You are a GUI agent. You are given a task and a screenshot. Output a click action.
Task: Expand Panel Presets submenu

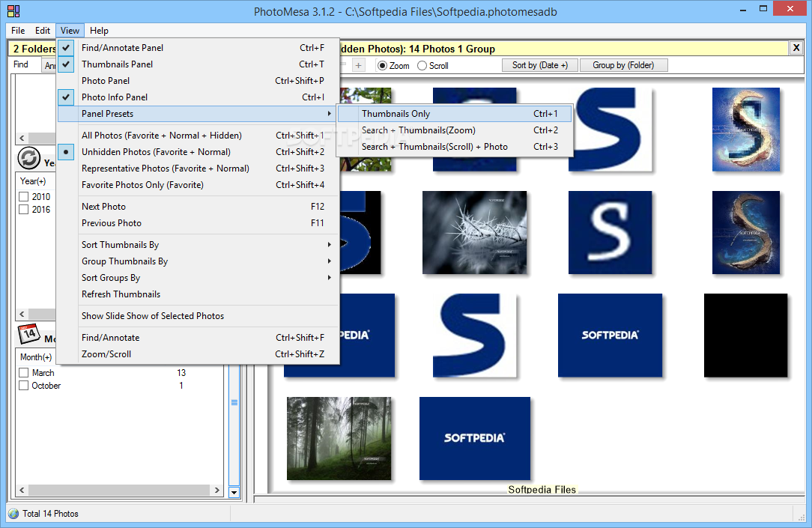(x=198, y=114)
